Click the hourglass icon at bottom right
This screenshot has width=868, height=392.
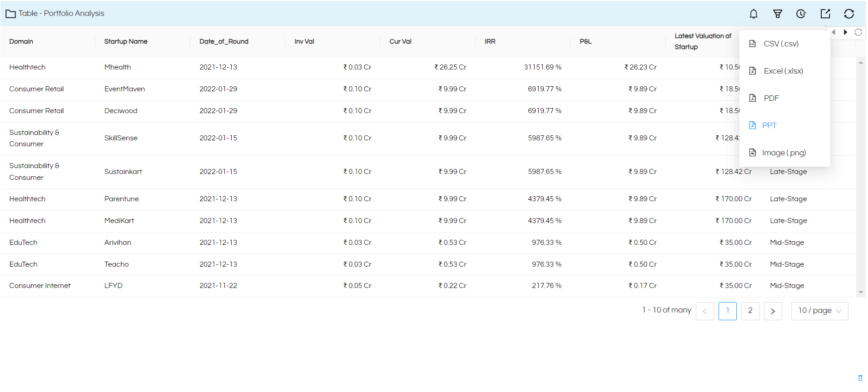pyautogui.click(x=860, y=378)
